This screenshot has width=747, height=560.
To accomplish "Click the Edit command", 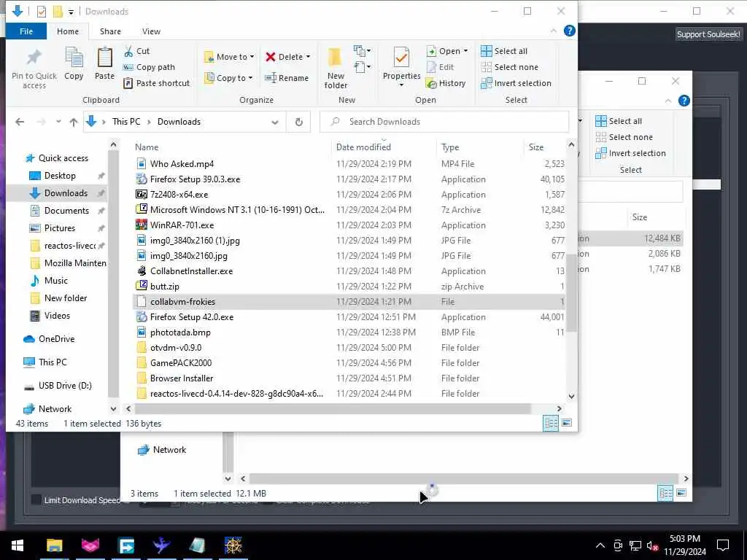I will [441, 67].
